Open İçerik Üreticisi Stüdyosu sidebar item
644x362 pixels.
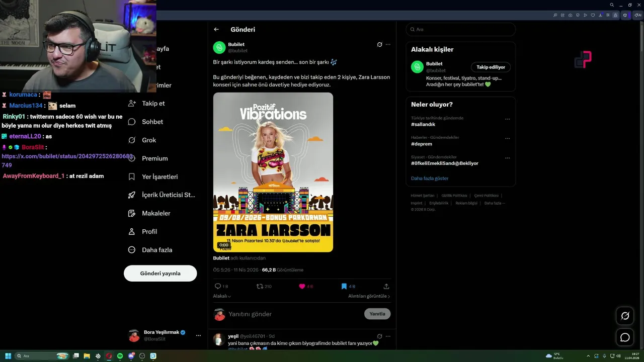click(x=162, y=195)
